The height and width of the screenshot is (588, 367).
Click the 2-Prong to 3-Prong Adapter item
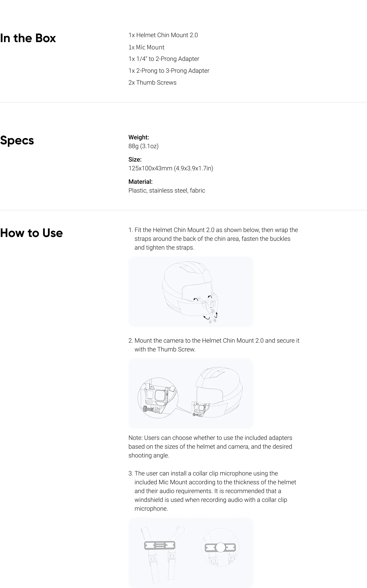click(x=169, y=71)
